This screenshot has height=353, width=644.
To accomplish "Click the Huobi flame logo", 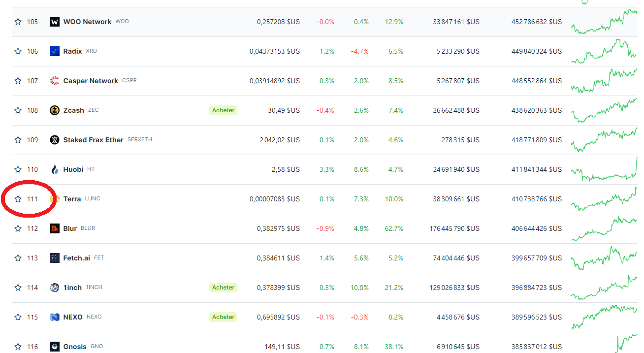I will [55, 169].
